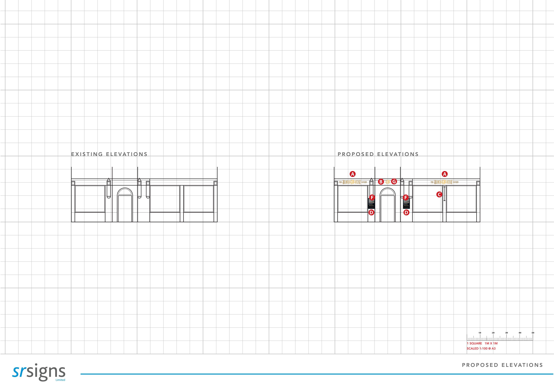This screenshot has height=392, width=554.
Task: Select the left Black Rose Tavern fascia sign
Action: tap(353, 182)
